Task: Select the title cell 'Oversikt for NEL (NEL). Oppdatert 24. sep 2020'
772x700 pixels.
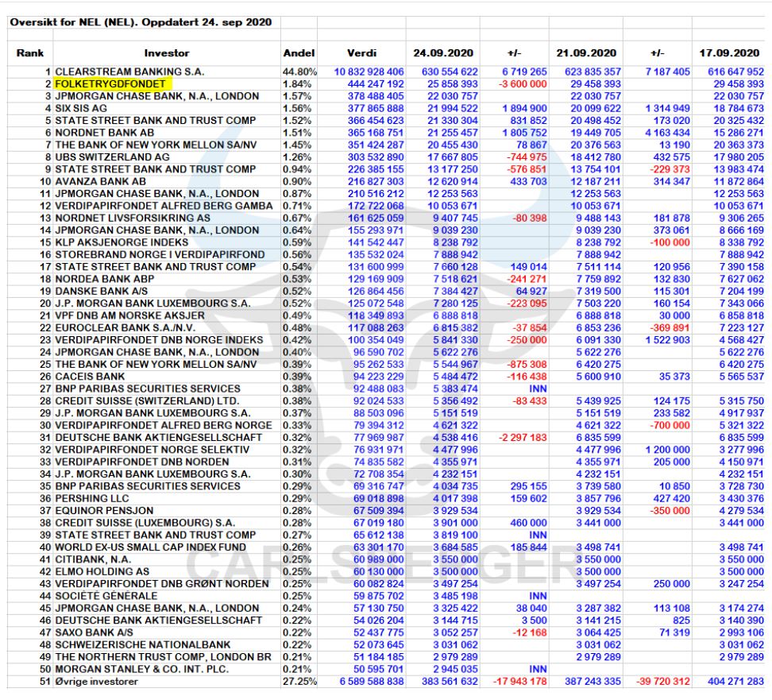Action: (x=141, y=22)
